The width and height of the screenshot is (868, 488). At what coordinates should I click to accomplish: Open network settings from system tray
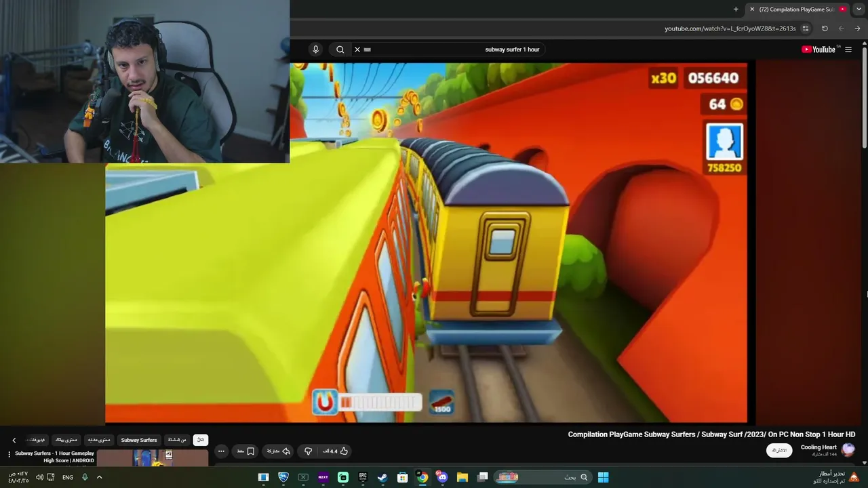click(x=51, y=477)
